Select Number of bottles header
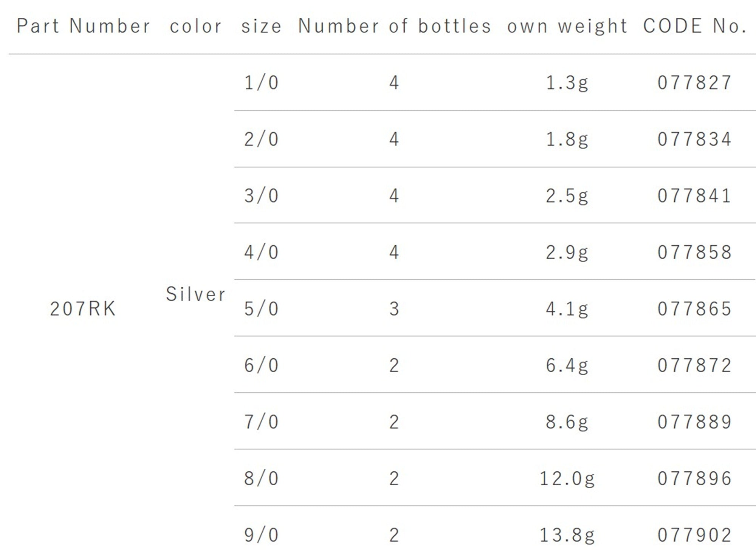756x559 pixels. click(x=395, y=26)
